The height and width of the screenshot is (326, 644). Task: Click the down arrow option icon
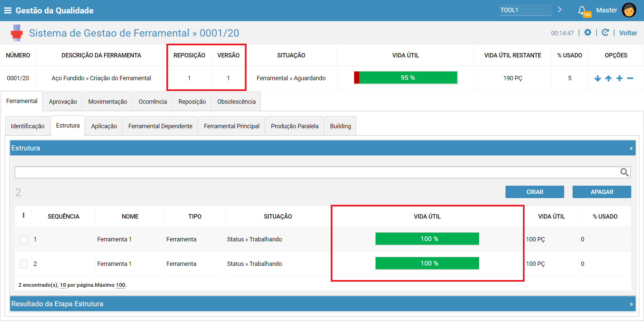coord(597,78)
